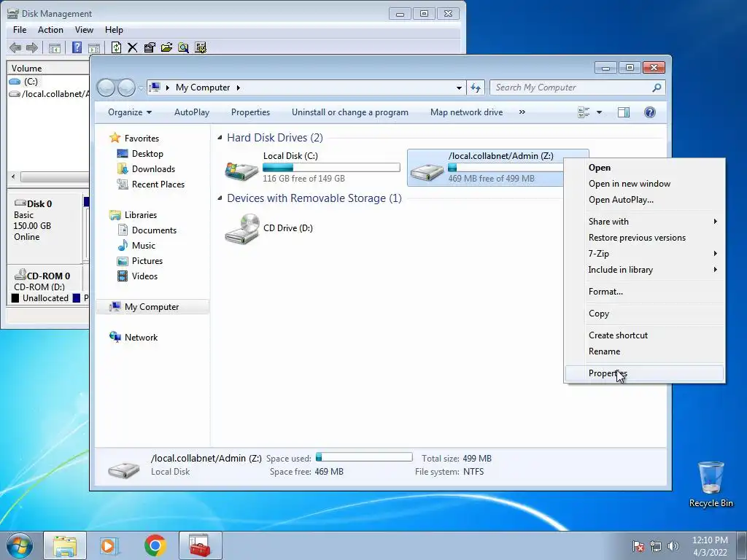The height and width of the screenshot is (560, 747).
Task: Open Windows Media Player from taskbar
Action: coord(109,545)
